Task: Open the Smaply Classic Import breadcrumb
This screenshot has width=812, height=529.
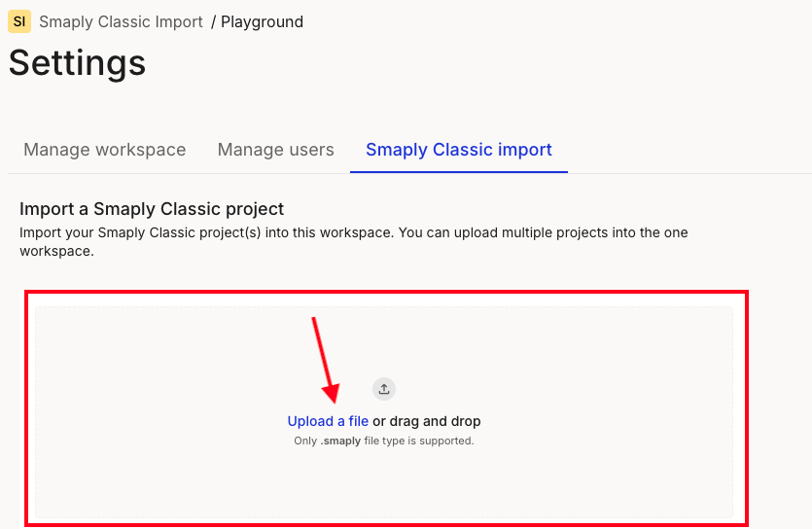Action: 121,21
